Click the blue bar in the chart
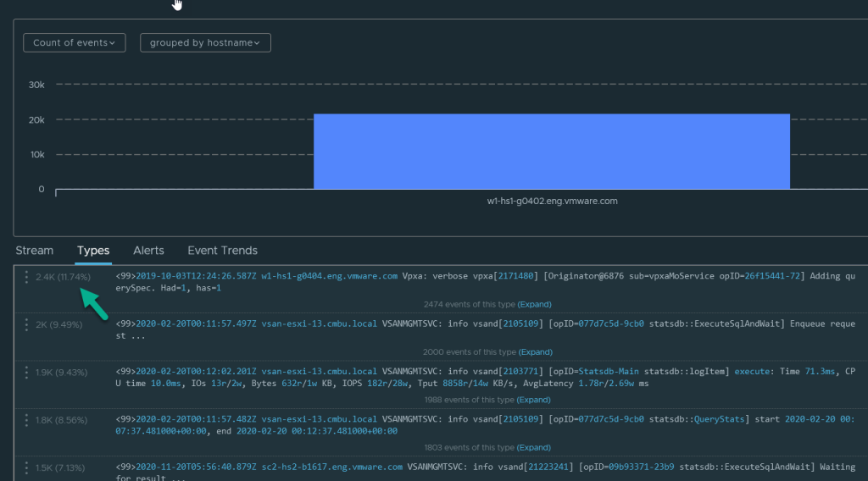Image resolution: width=868 pixels, height=481 pixels. tap(551, 152)
